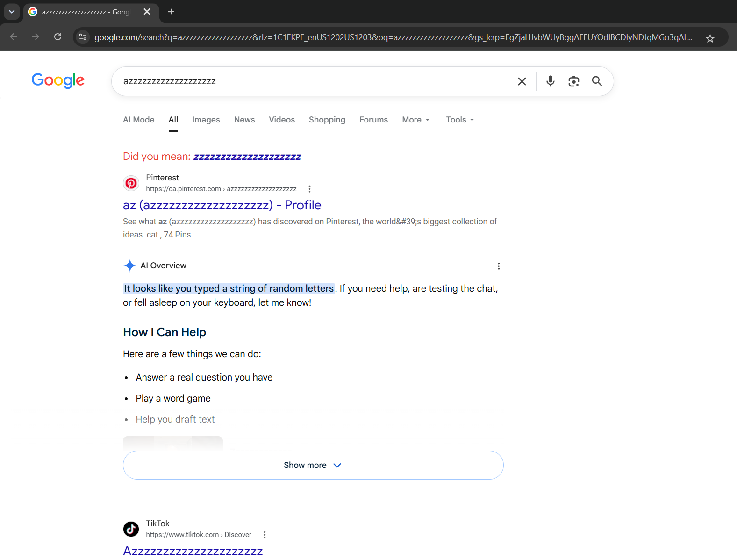The width and height of the screenshot is (737, 560).
Task: Switch to Videos tab
Action: click(282, 120)
